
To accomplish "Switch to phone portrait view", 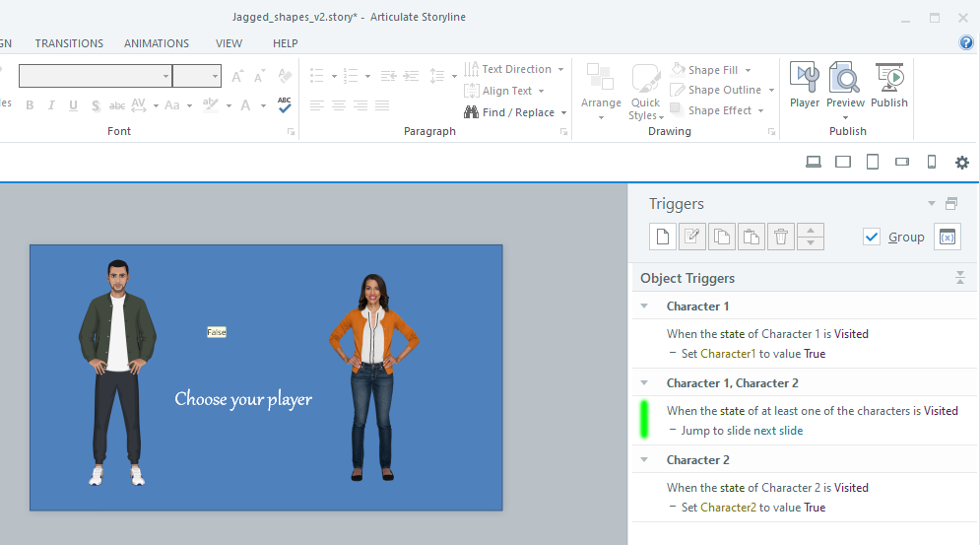I will tap(931, 163).
